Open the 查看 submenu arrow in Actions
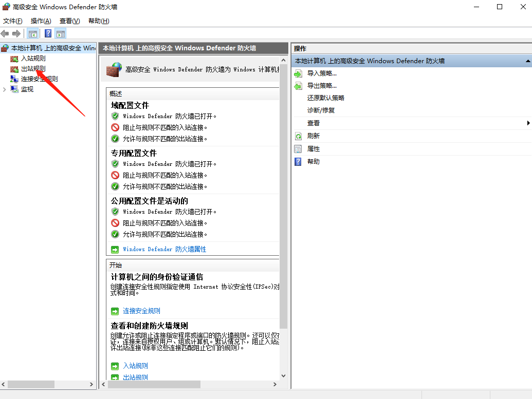The image size is (532, 399). [x=528, y=123]
